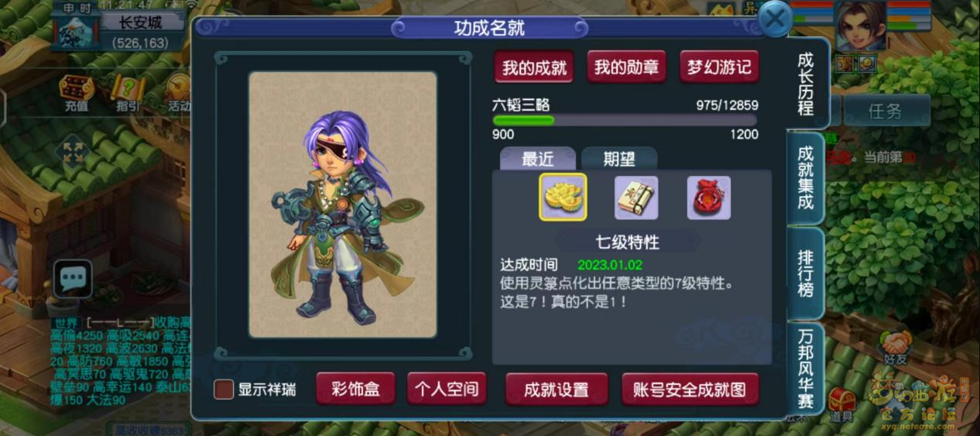Open the 排行榜 side tab

point(806,273)
